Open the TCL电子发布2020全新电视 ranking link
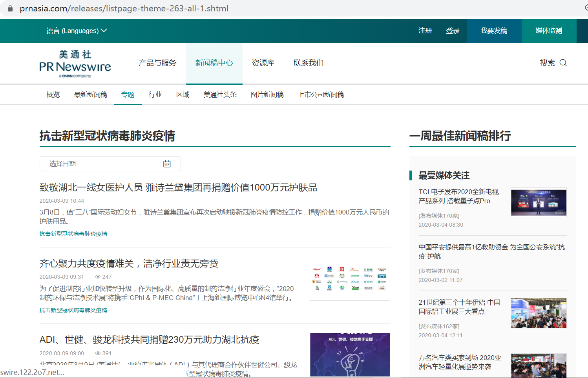 click(458, 196)
